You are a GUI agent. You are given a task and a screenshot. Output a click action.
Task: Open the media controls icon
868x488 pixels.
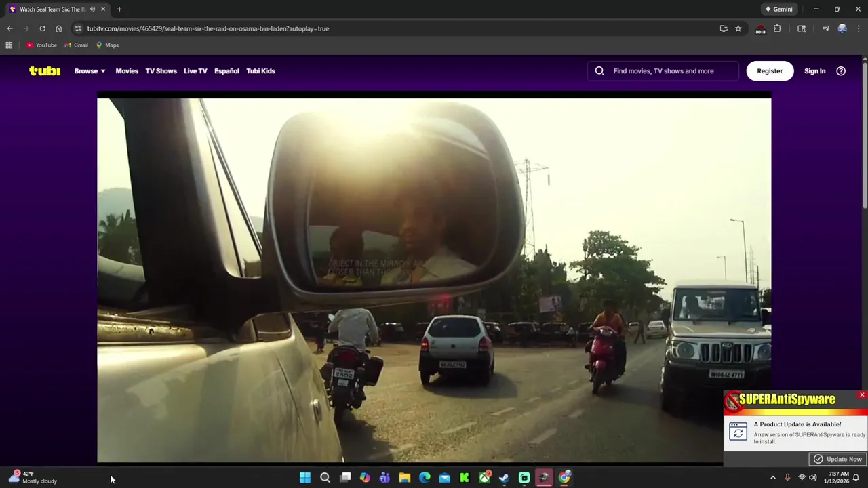click(825, 28)
